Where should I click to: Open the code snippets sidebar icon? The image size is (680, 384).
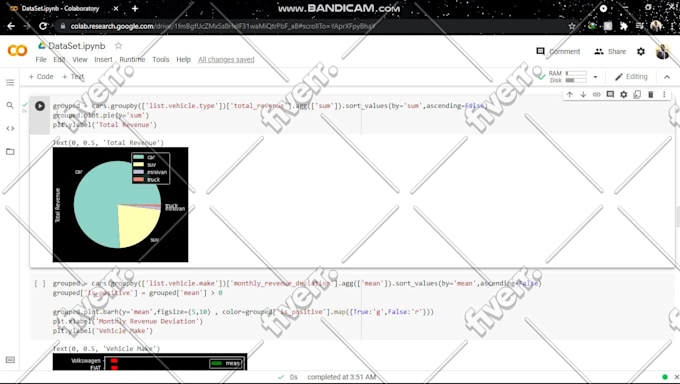[x=10, y=128]
